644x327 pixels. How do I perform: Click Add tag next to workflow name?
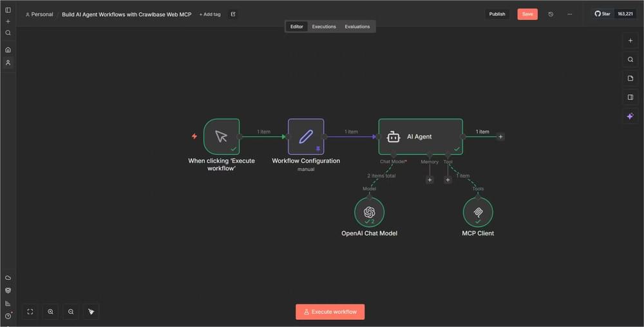tap(210, 14)
